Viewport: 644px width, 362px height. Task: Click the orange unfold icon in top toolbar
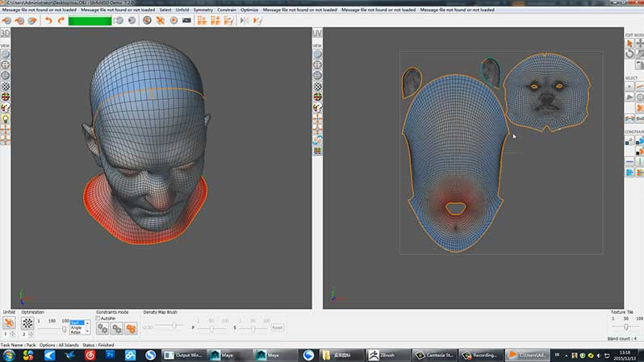pos(160,20)
